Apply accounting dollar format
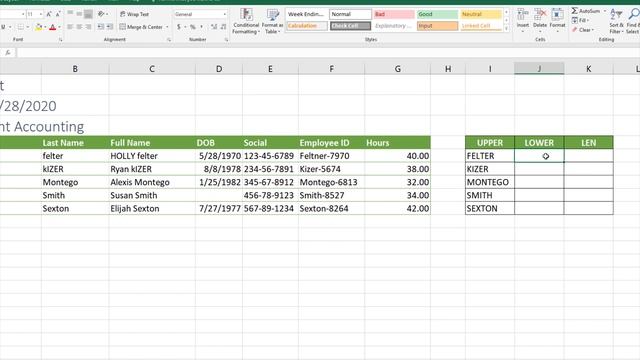Screen dimensions: 640x360 179,27
